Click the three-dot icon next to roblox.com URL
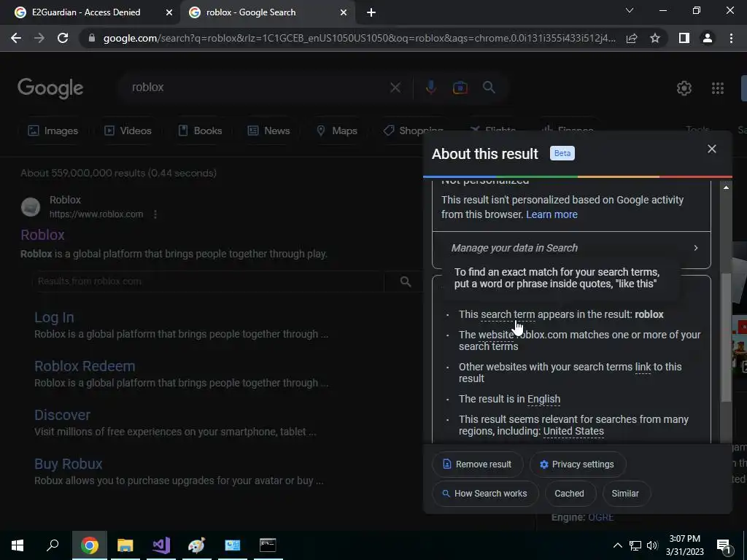Screen dimensions: 747x560 point(155,214)
